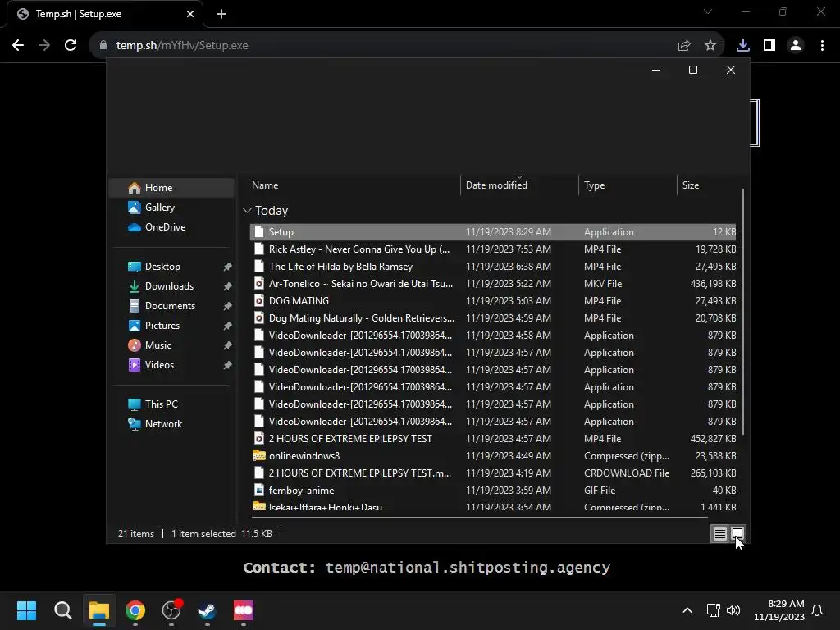
Task: Click the pin icon beside Music
Action: click(x=227, y=345)
